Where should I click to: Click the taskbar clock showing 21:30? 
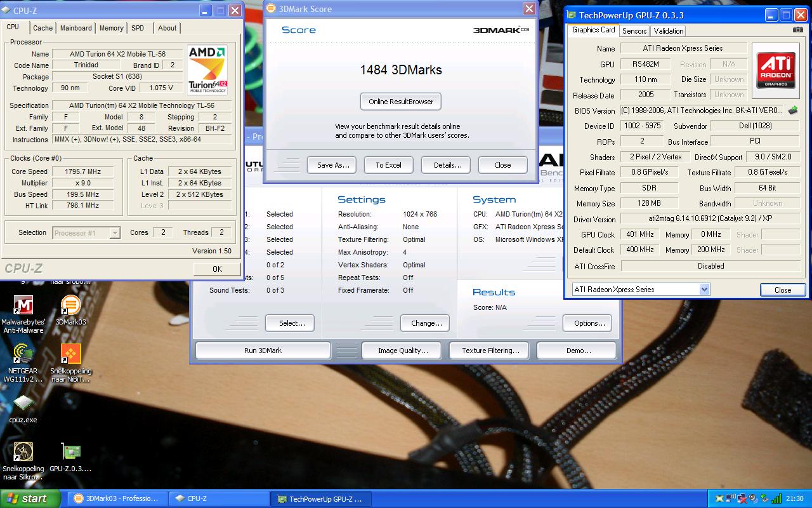pyautogui.click(x=794, y=498)
